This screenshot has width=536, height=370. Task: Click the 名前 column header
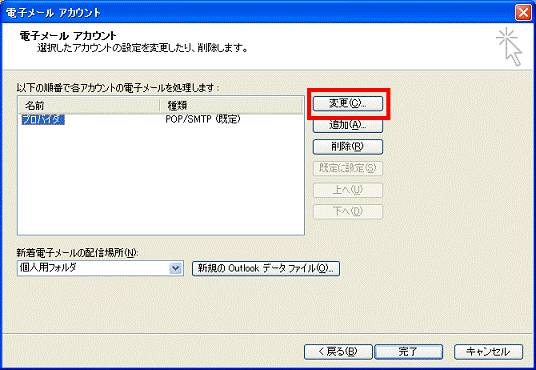pyautogui.click(x=89, y=105)
